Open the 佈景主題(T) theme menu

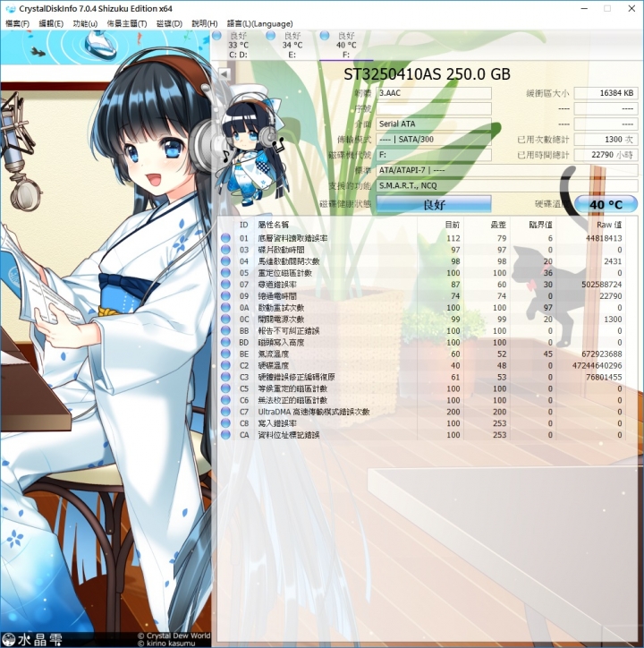[127, 23]
